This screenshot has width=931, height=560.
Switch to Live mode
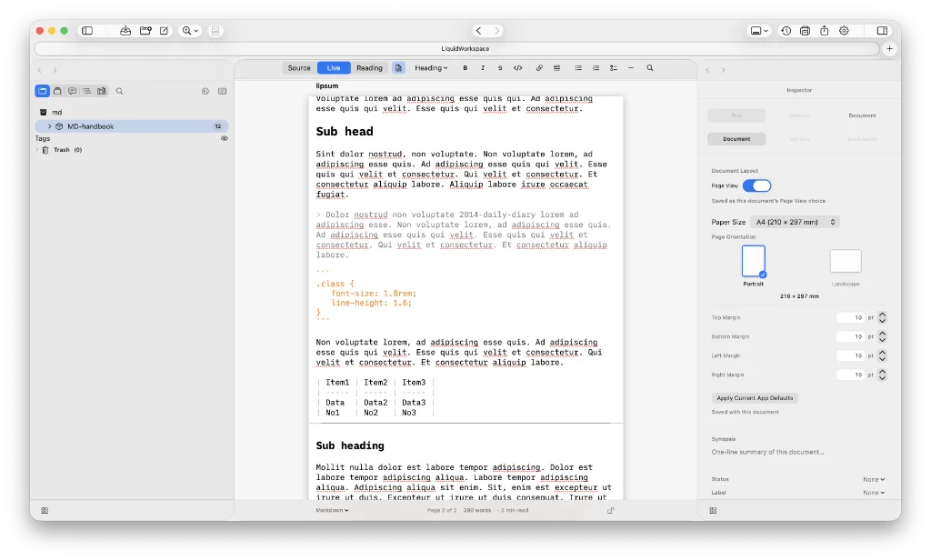point(334,68)
